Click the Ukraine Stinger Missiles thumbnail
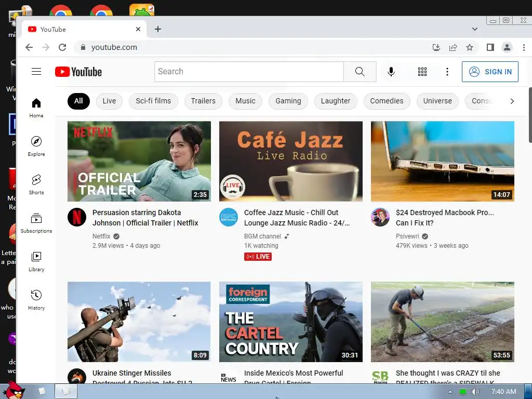 pos(139,322)
